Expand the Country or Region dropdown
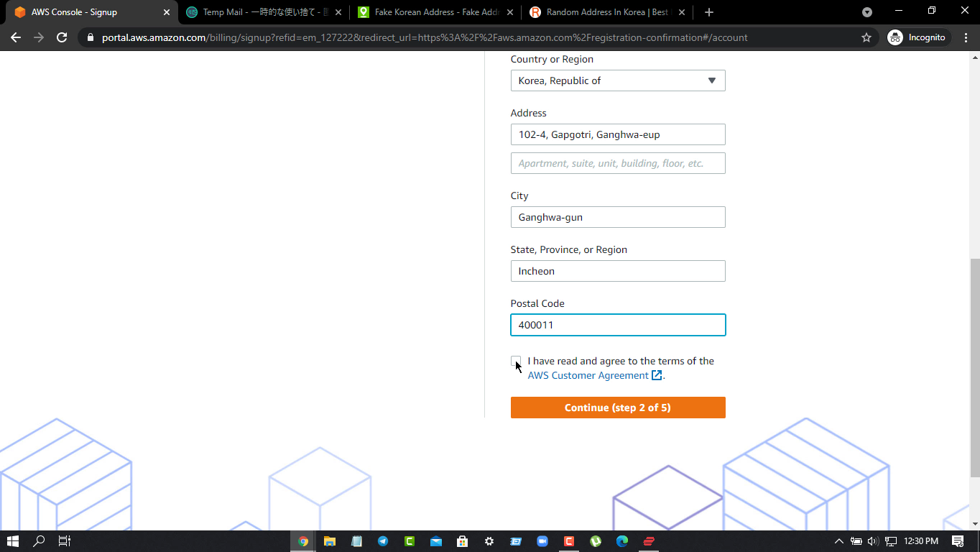 tap(618, 80)
